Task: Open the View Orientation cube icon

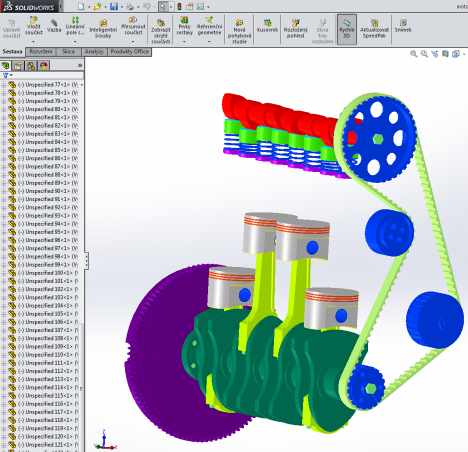Action: tap(455, 54)
